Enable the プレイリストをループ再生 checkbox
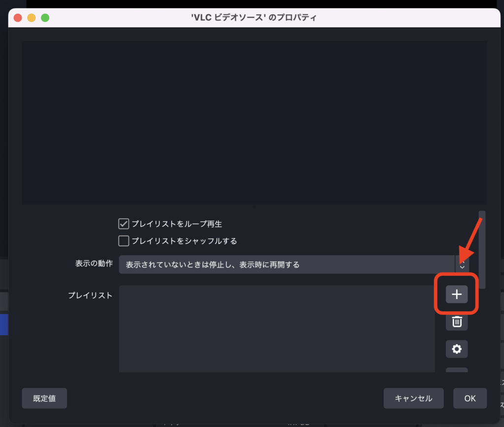 click(124, 224)
